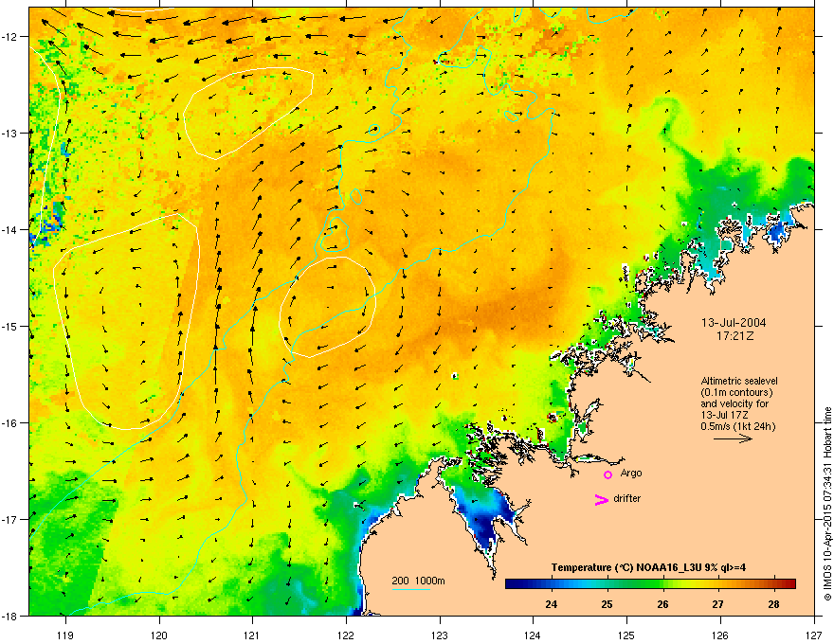The image size is (834, 644).
Task: Click longitude axis label 127
Action: (813, 635)
